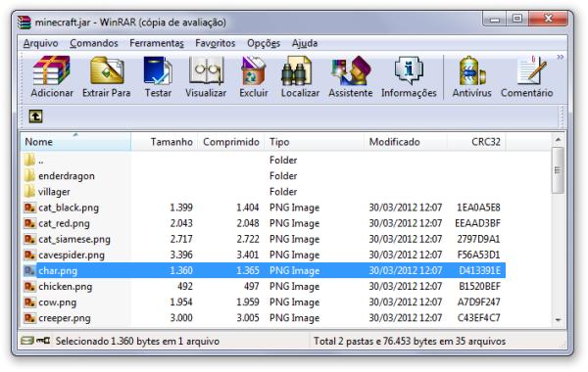The width and height of the screenshot is (588, 372).
Task: Click CRC32 value 1EA0A5E8
Action: click(478, 208)
